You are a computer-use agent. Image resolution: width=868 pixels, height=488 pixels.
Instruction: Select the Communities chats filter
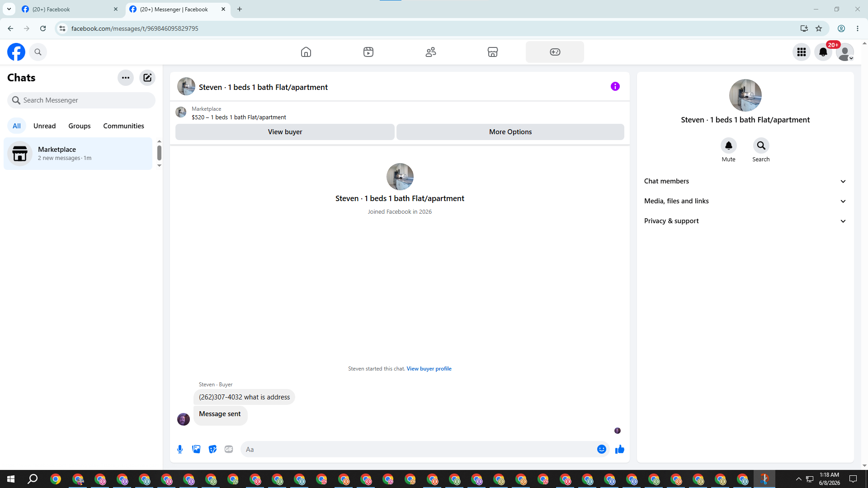pyautogui.click(x=123, y=126)
